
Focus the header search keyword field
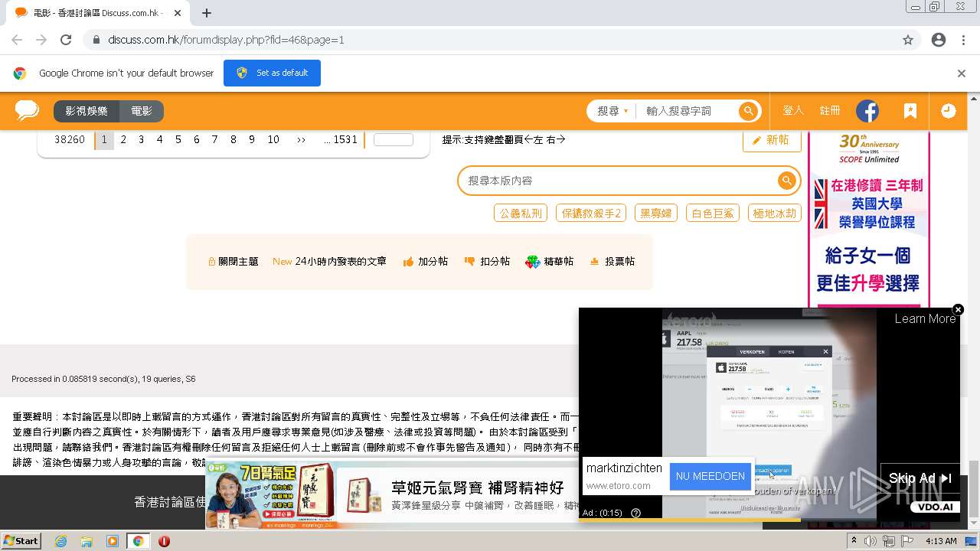[x=689, y=111]
